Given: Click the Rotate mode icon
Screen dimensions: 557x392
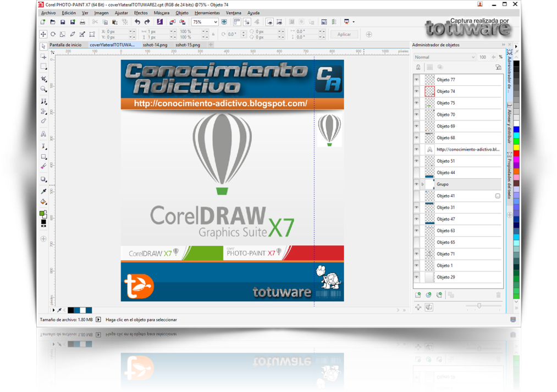Looking at the screenshot, I should point(53,35).
